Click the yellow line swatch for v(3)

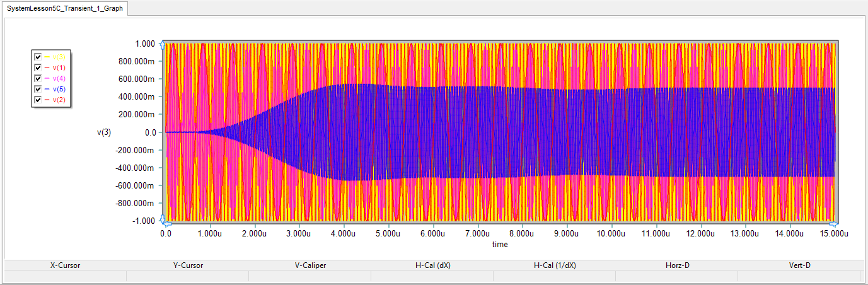pos(47,57)
